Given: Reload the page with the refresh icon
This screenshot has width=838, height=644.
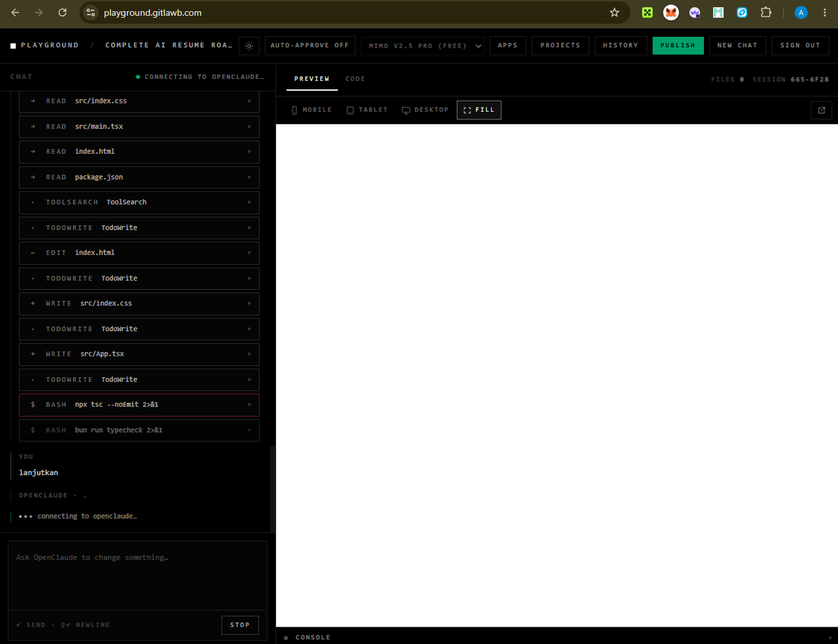Looking at the screenshot, I should click(62, 13).
